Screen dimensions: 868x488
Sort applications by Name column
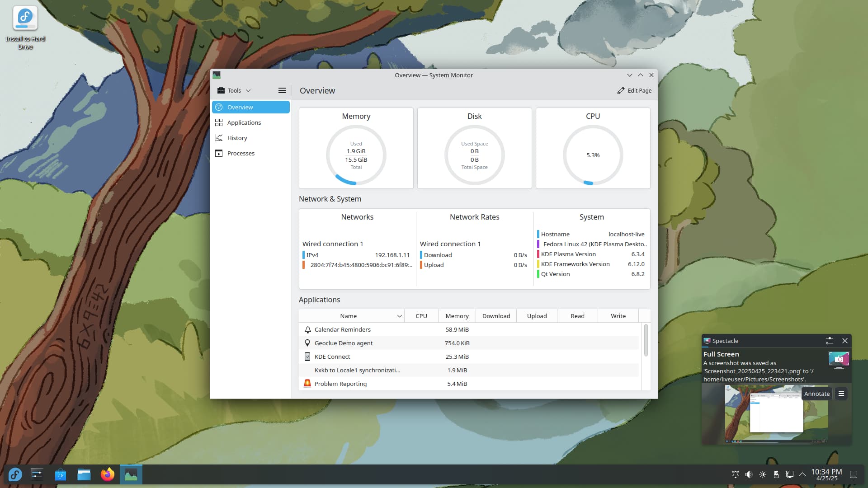click(351, 316)
